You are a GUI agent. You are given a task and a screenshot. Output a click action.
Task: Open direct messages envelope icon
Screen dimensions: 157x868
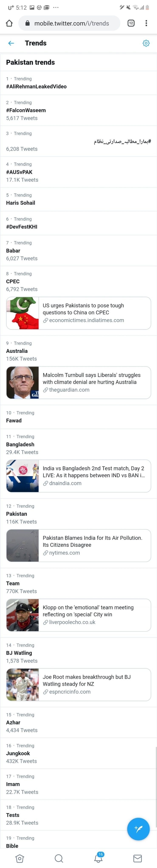tap(137, 858)
